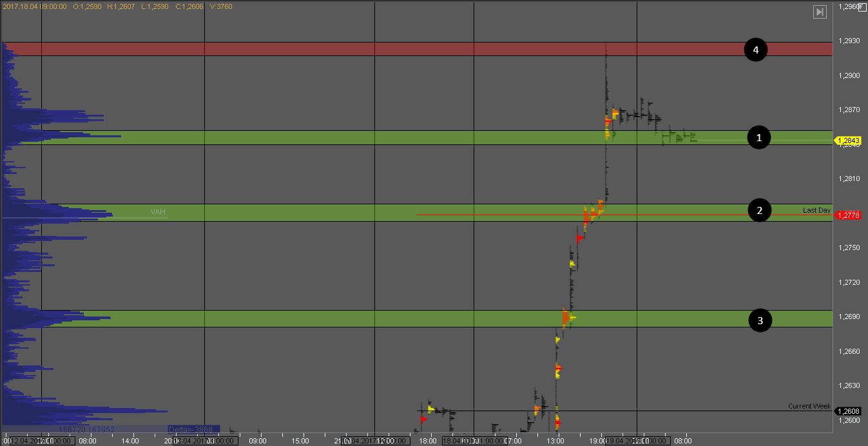Viewport: 868px width, 446px height.
Task: Click the small F box in top-right corner
Action: [862, 7]
